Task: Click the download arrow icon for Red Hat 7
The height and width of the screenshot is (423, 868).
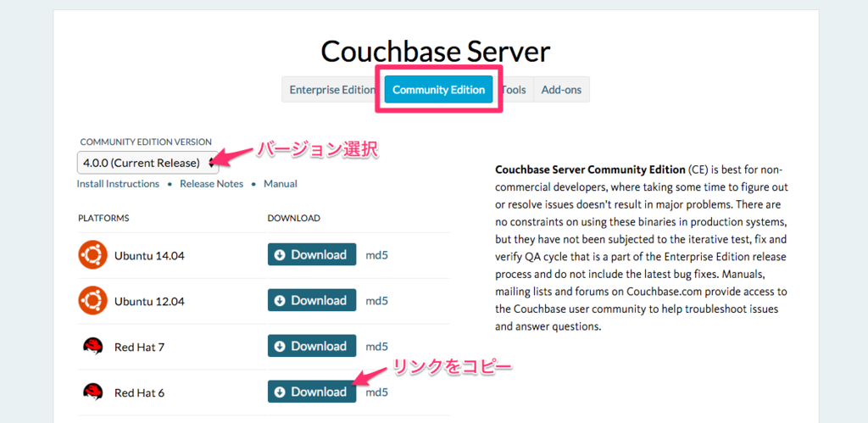Action: coord(280,346)
